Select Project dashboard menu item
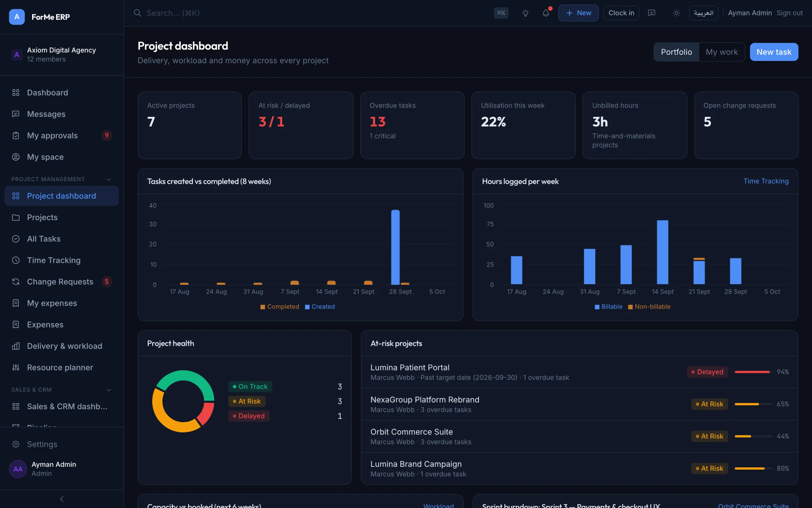812x508 pixels. 62,196
